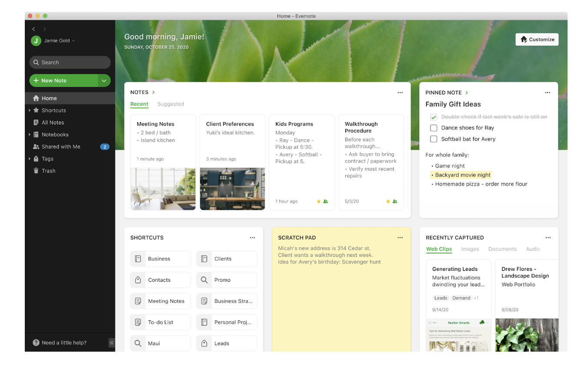Switch to the Suggested notes tab
Screen dimensions: 588x366
click(170, 104)
